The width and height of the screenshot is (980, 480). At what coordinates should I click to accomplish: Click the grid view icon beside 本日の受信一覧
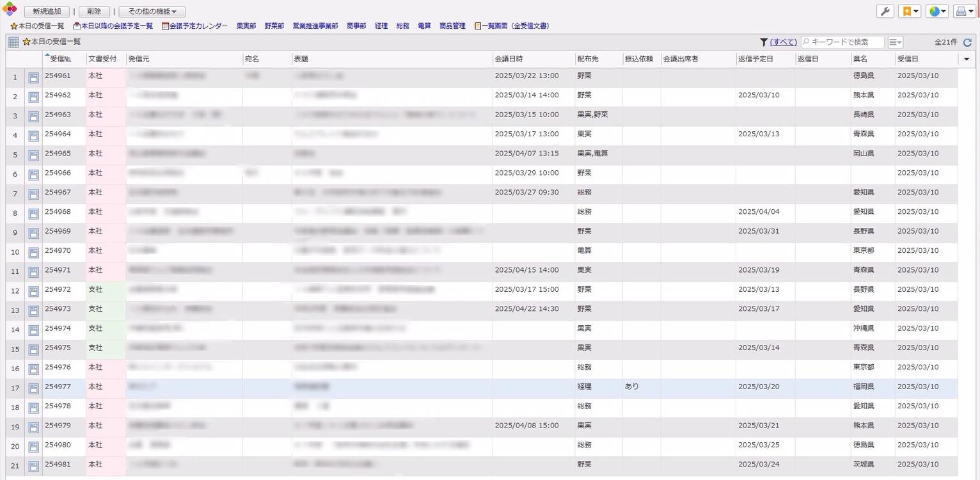[x=13, y=42]
